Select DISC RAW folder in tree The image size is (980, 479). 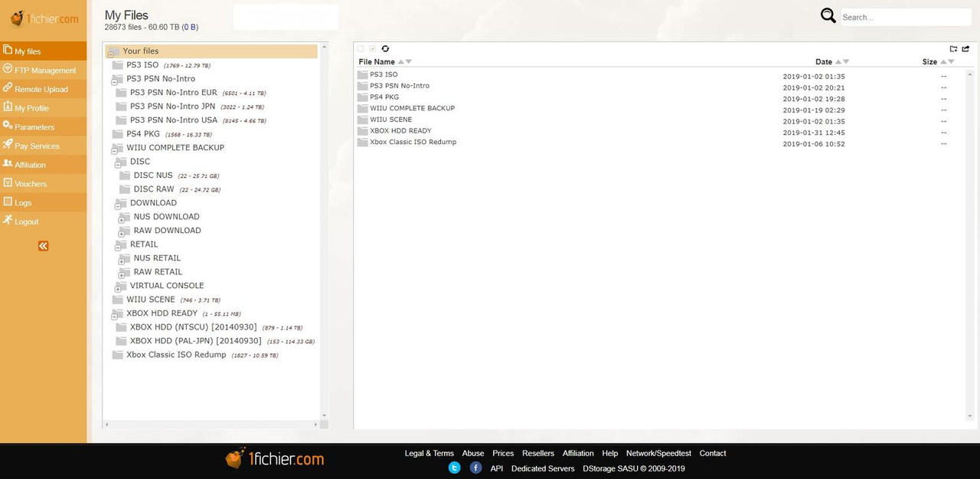click(154, 189)
